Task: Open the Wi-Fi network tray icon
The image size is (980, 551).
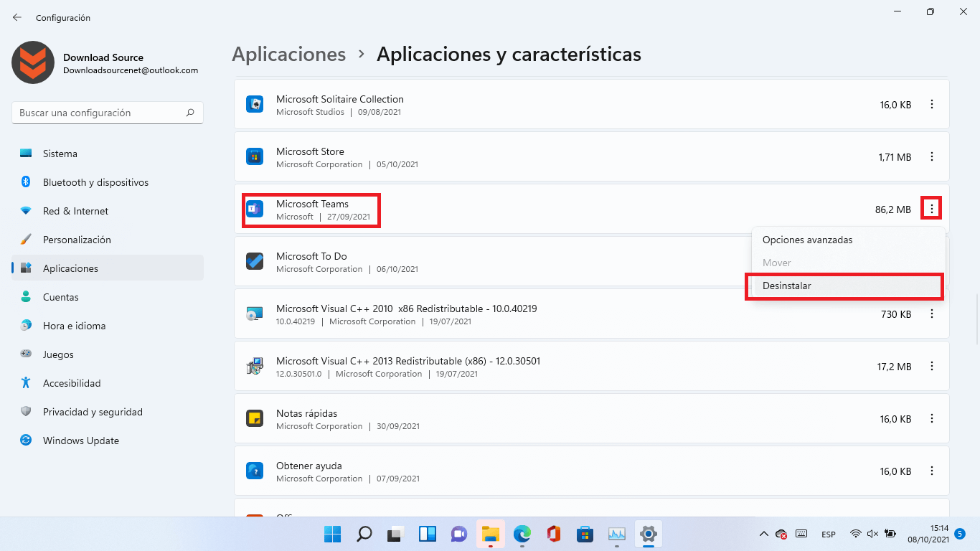Action: (855, 534)
